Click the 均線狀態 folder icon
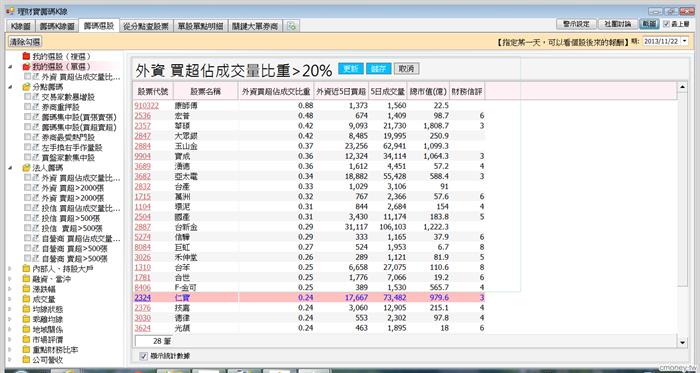700x373 pixels. [26, 309]
